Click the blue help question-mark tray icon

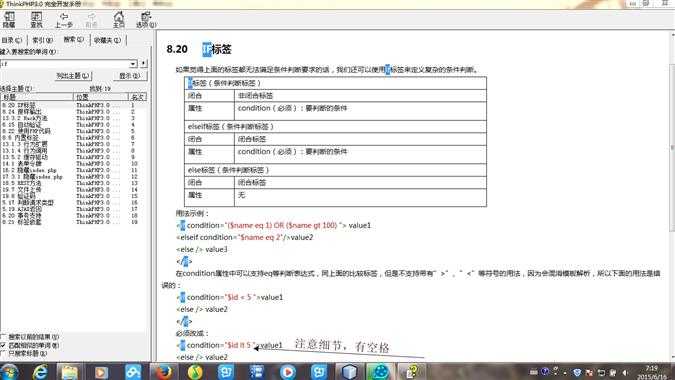pyautogui.click(x=545, y=372)
